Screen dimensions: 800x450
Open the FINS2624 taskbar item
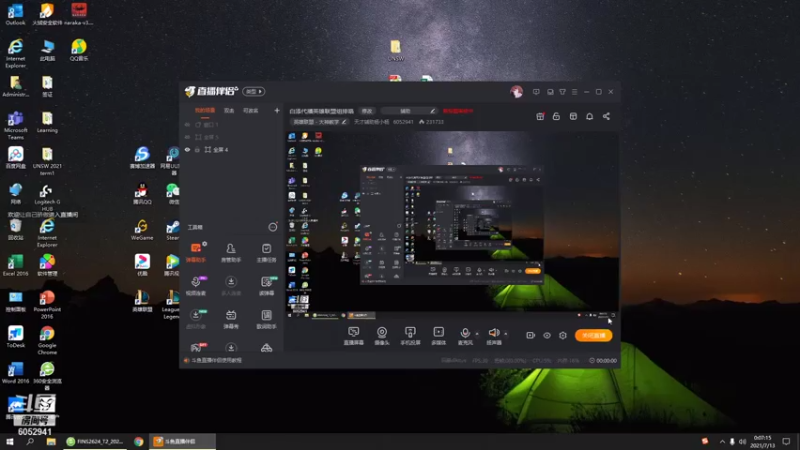tap(95, 441)
